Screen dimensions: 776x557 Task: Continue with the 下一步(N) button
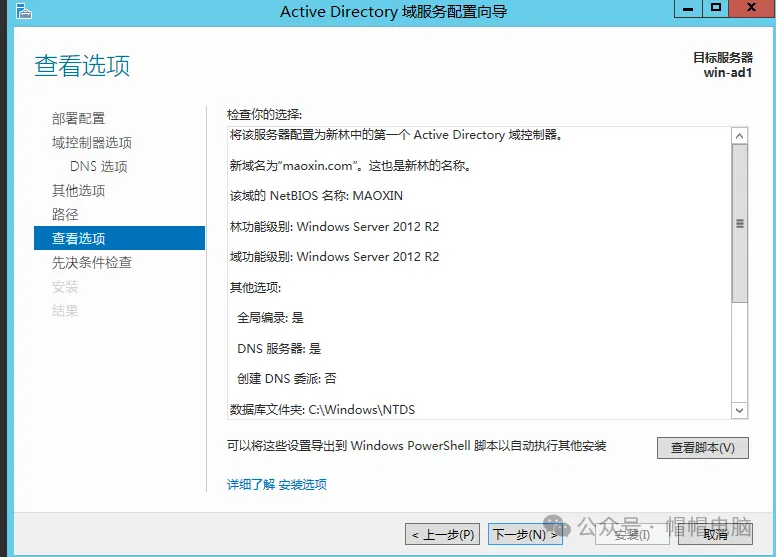coord(525,534)
